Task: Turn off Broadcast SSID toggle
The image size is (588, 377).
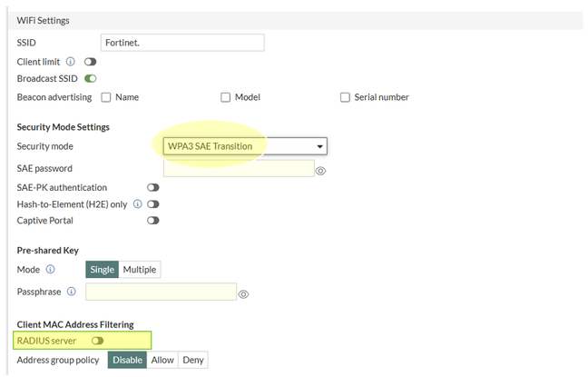Action: click(x=90, y=79)
